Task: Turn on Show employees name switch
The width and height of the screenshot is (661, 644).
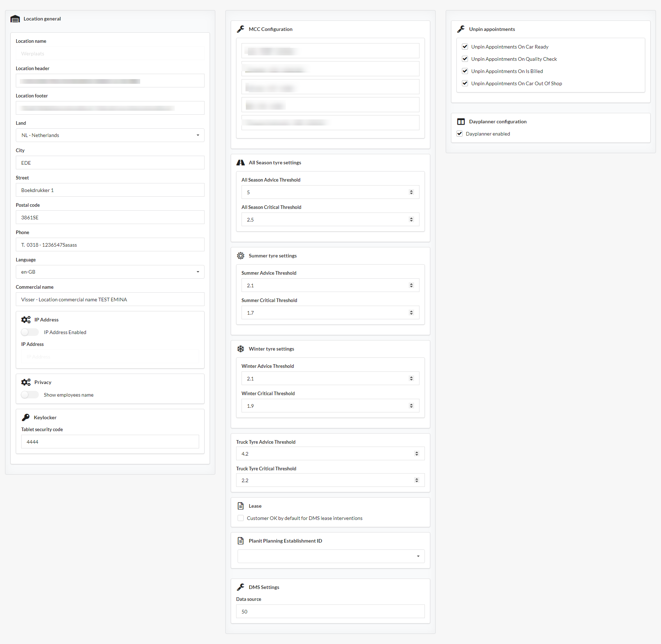Action: pyautogui.click(x=29, y=395)
